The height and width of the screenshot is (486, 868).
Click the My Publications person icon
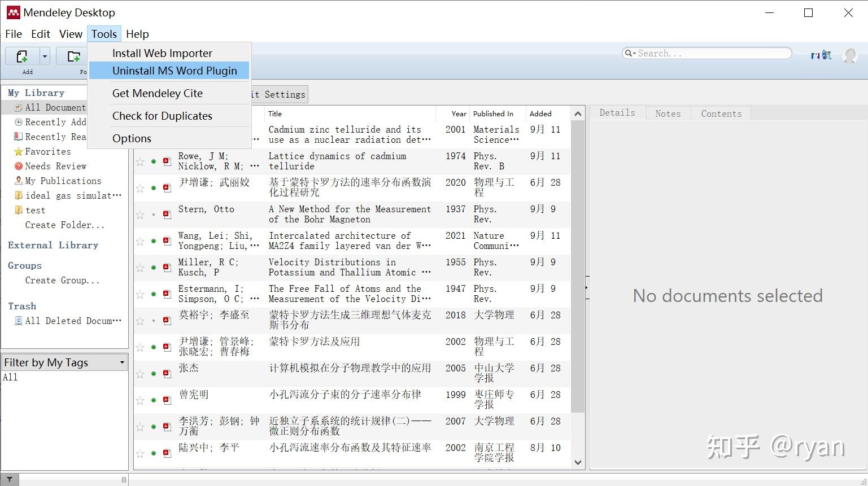click(19, 181)
